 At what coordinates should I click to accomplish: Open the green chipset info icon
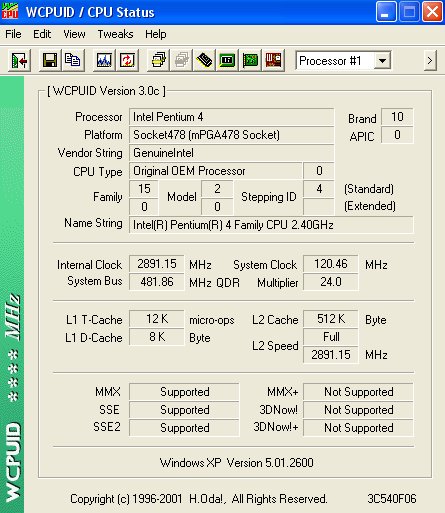tap(227, 61)
